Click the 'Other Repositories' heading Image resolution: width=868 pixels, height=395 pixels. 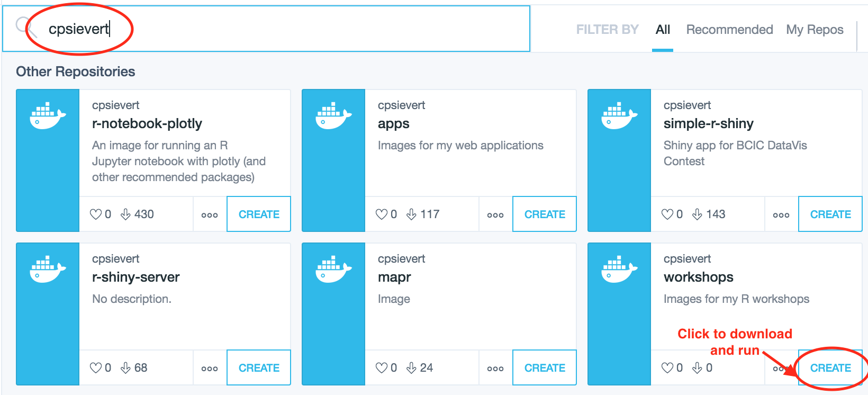(x=76, y=71)
